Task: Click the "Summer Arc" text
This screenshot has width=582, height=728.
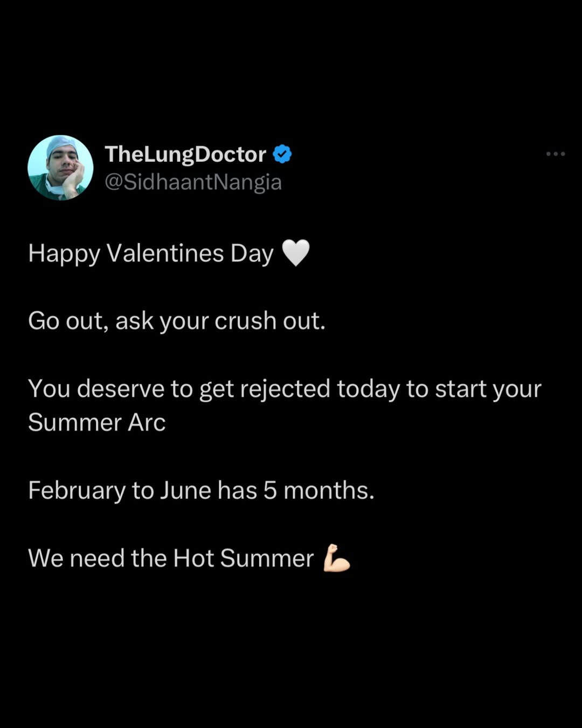Action: (x=97, y=422)
